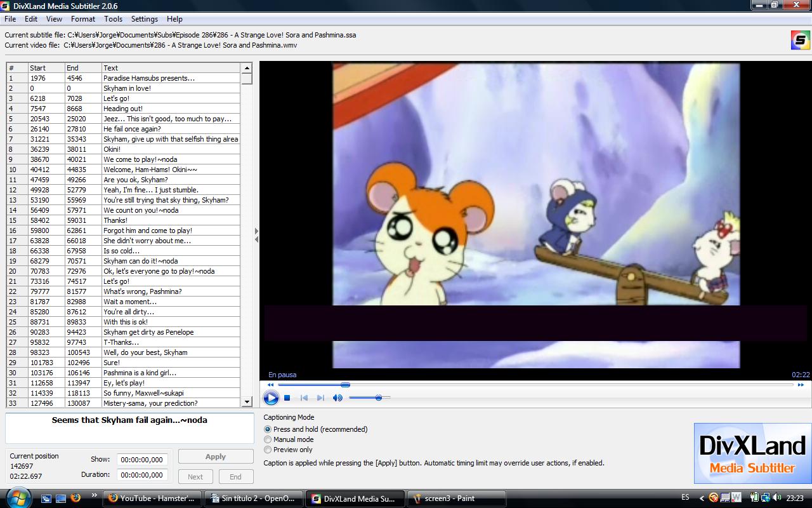Screen dimensions: 812x508
Task: Click the ES language indicator in tray
Action: point(685,498)
